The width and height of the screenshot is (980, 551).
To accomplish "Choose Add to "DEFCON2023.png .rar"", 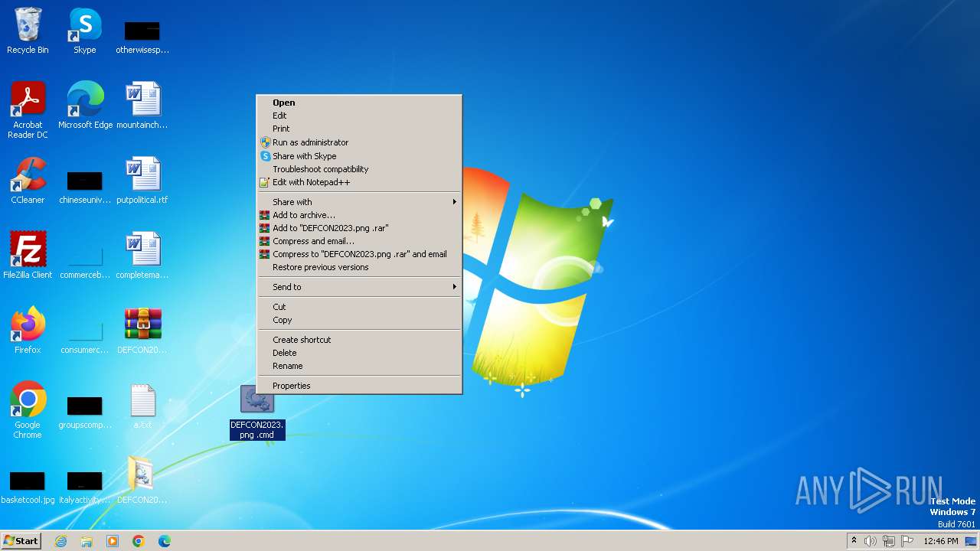I will [359, 228].
